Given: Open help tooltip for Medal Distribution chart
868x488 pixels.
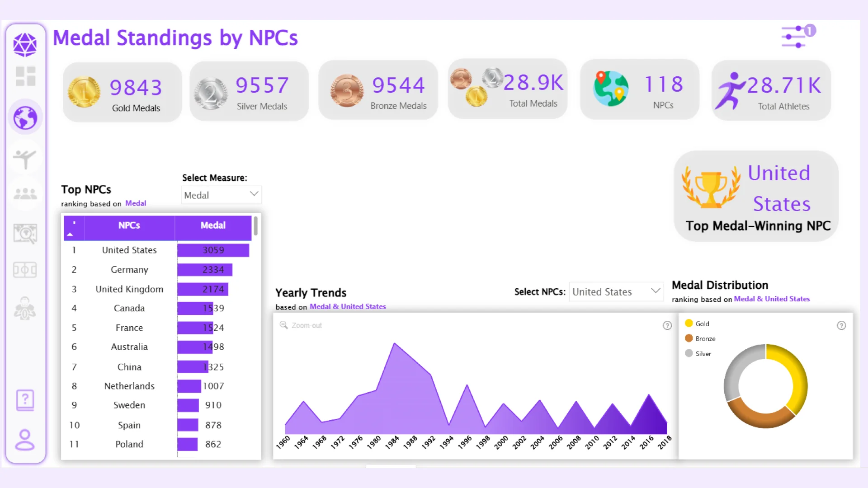Looking at the screenshot, I should pyautogui.click(x=841, y=325).
